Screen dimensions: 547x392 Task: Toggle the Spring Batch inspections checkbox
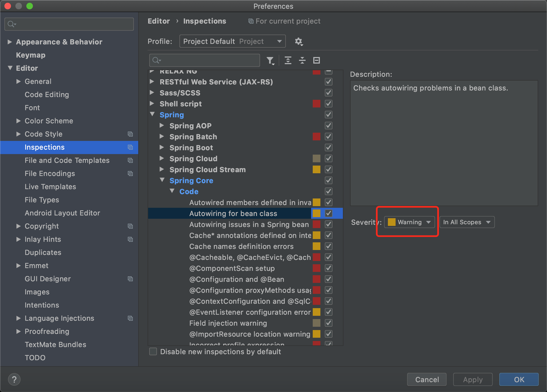point(329,137)
